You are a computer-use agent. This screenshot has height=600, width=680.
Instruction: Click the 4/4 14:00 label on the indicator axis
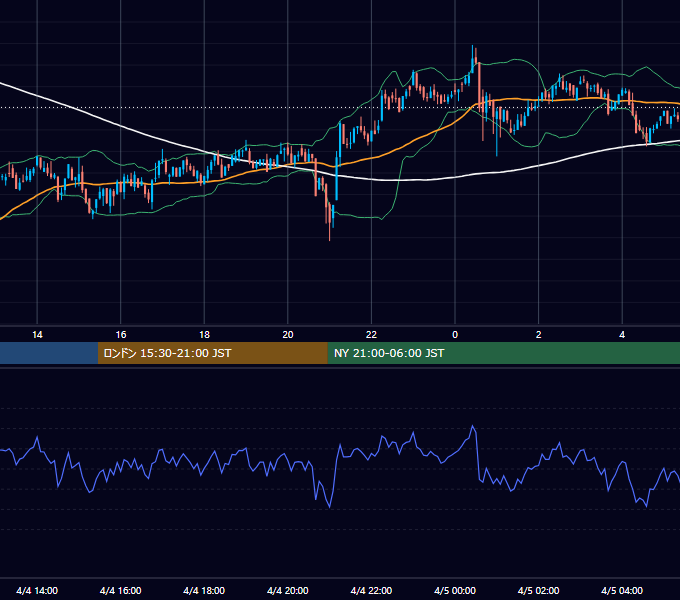click(x=37, y=590)
